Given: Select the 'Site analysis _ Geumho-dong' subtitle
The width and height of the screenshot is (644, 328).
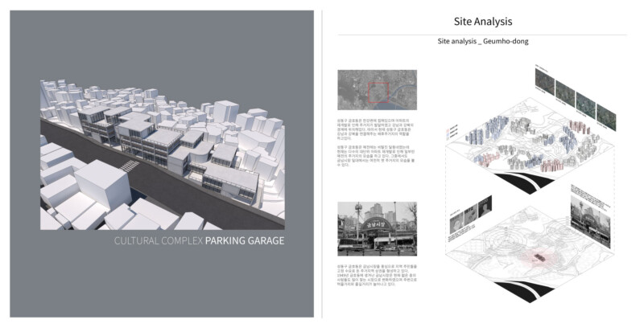Looking at the screenshot, I should pyautogui.click(x=482, y=40).
